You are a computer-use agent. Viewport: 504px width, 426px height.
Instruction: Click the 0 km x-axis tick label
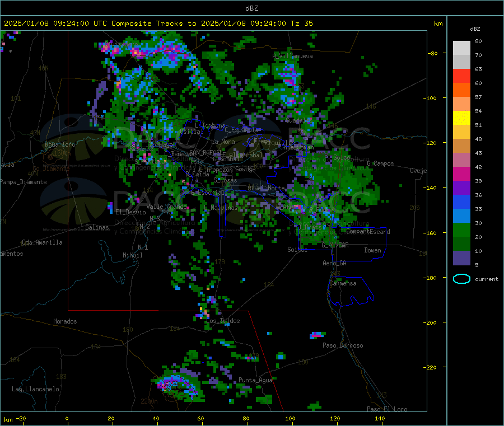tap(67, 419)
